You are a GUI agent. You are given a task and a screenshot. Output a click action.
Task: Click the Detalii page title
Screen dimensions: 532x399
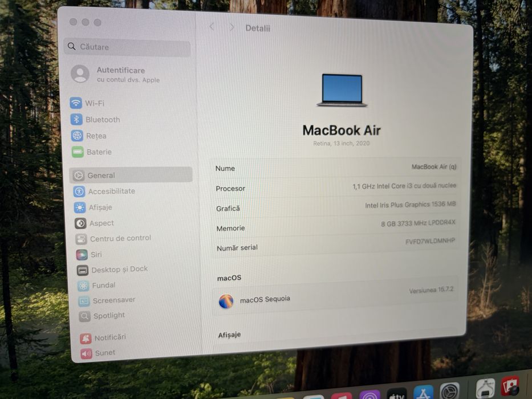pyautogui.click(x=258, y=28)
